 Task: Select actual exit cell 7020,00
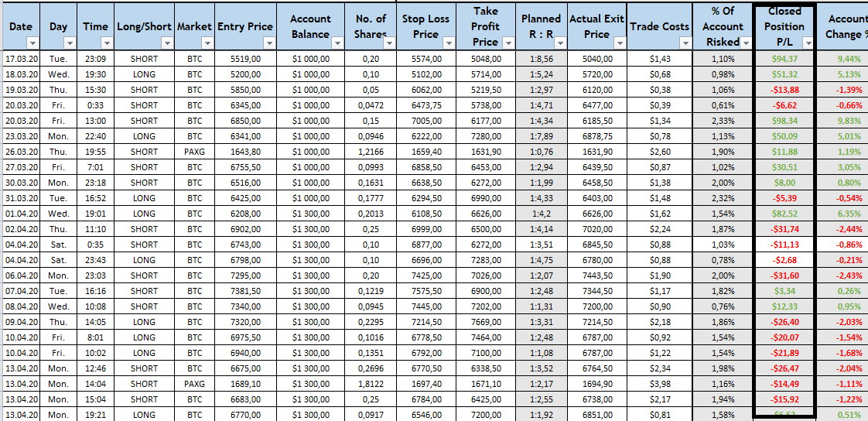(x=597, y=229)
